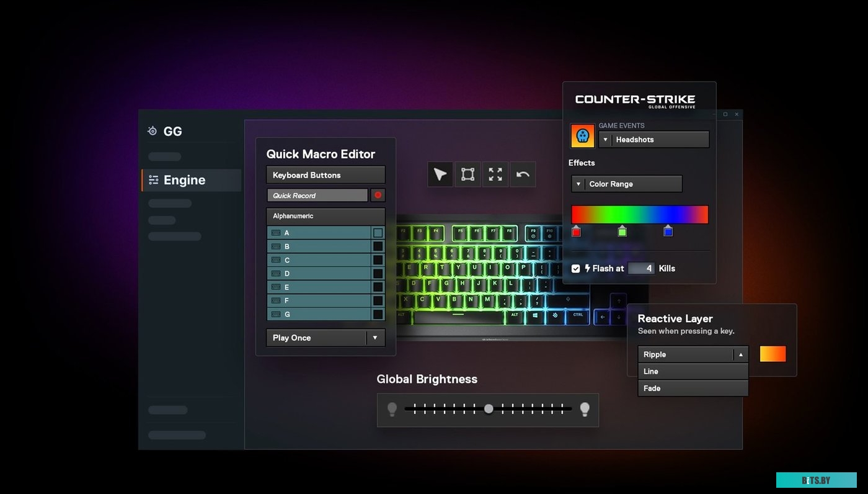Select the rectangle marquee selection tool

(468, 174)
